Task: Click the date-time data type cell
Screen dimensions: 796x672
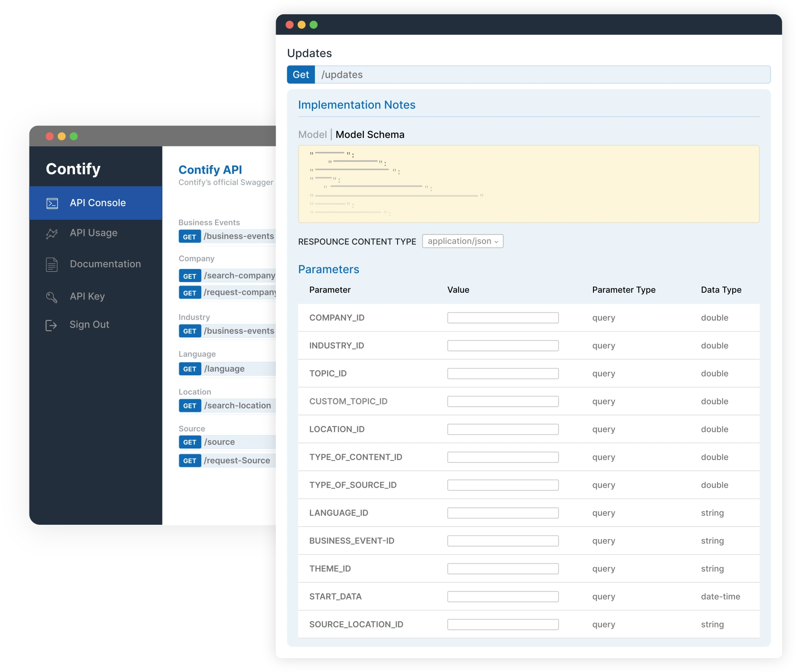Action: [x=721, y=597]
